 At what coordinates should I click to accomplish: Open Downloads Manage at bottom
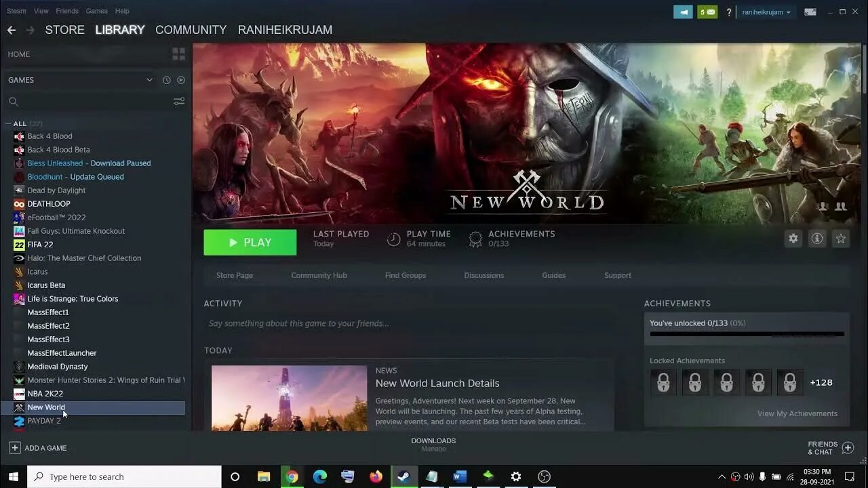[433, 445]
